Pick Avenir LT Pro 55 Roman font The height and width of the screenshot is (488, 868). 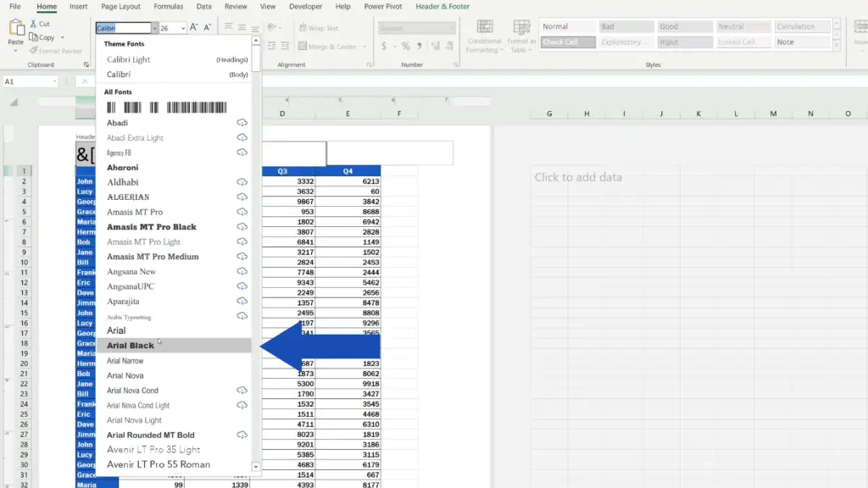tap(174, 464)
